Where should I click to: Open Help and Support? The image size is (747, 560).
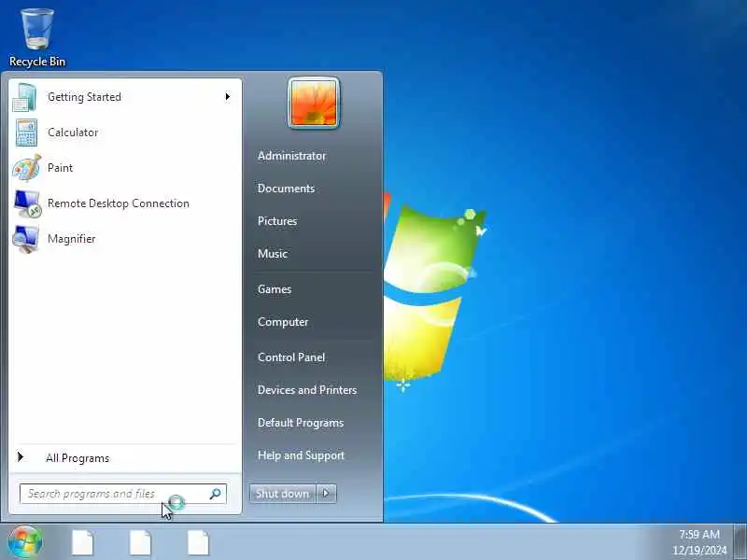point(301,455)
